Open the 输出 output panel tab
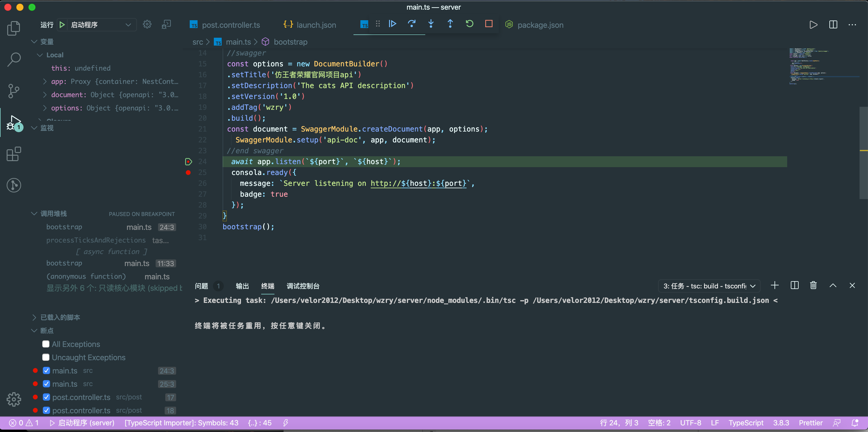This screenshot has width=868, height=432. 242,286
